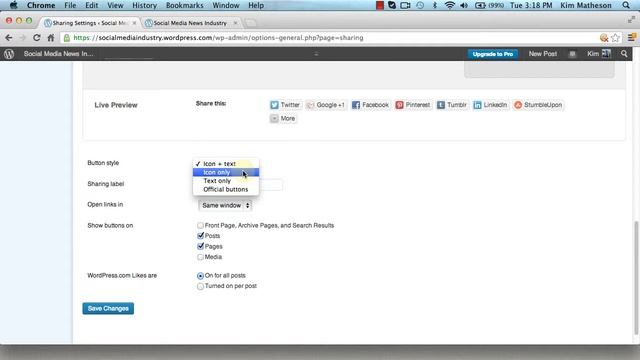The image size is (640, 360).
Task: Go back with the browser back arrow
Action: [x=9, y=38]
